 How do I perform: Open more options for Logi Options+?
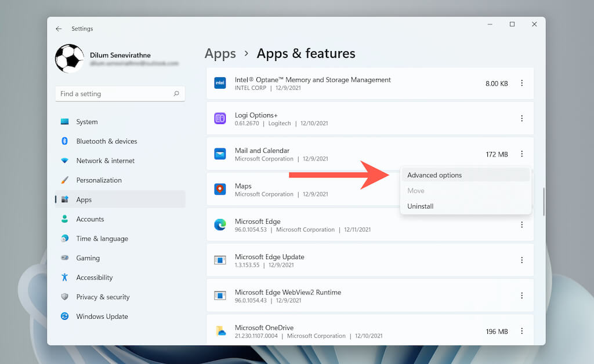click(x=521, y=119)
